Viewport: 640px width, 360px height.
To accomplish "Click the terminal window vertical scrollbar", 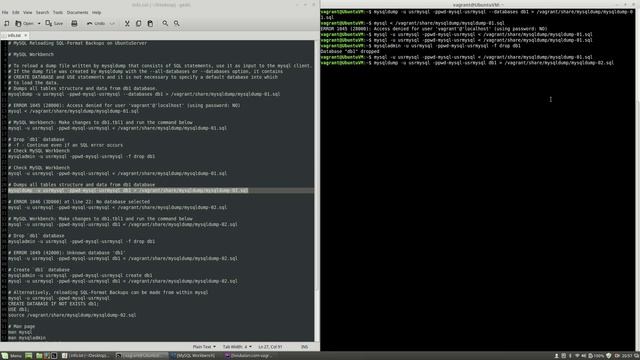I will [637, 180].
